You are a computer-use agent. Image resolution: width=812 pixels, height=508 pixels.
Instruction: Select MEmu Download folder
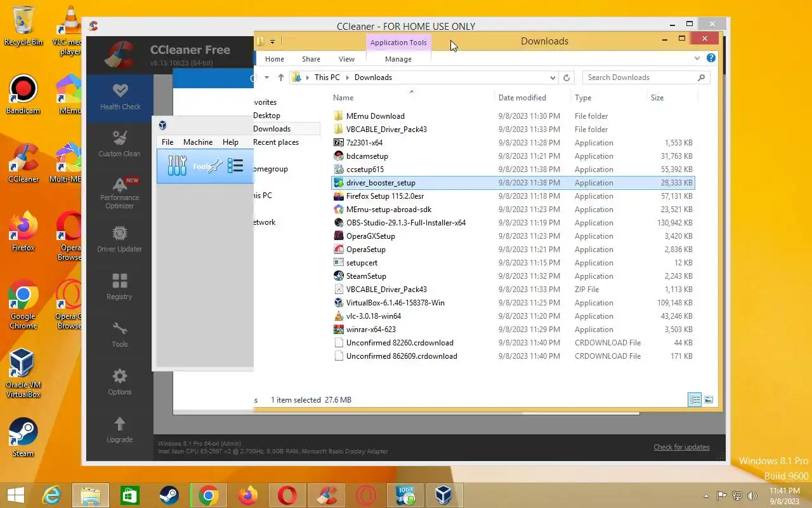(513, 116)
